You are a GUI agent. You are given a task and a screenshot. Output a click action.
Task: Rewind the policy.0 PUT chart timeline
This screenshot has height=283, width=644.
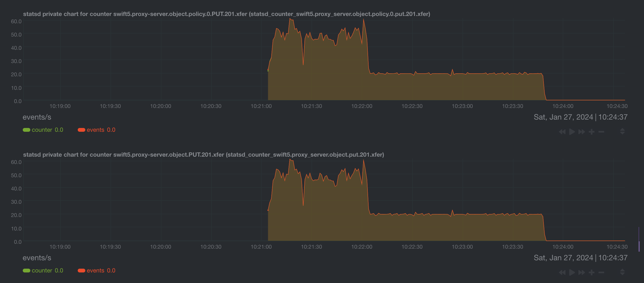coord(562,132)
